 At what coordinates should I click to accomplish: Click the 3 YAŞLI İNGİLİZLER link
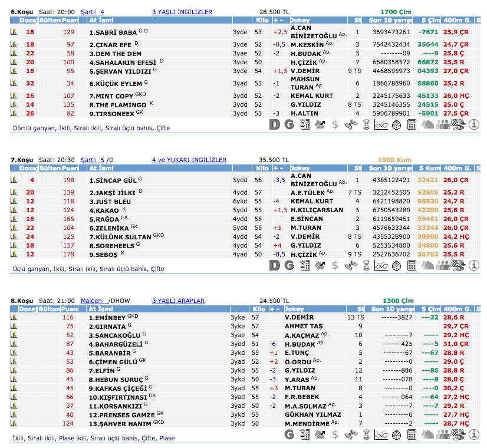click(182, 12)
